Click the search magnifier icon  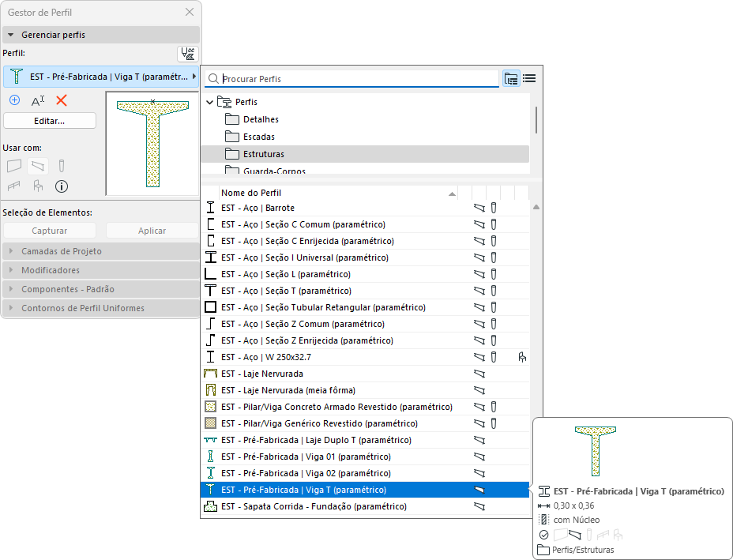pyautogui.click(x=213, y=78)
